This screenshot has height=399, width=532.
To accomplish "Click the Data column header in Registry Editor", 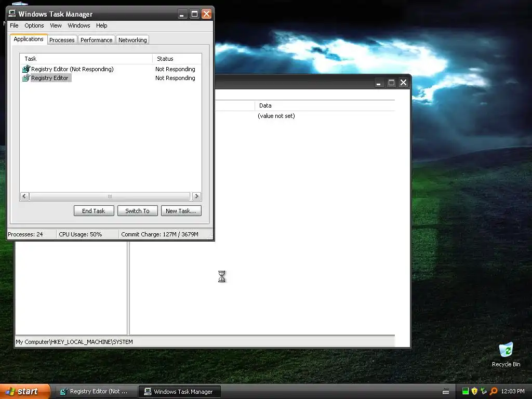I will (325, 105).
